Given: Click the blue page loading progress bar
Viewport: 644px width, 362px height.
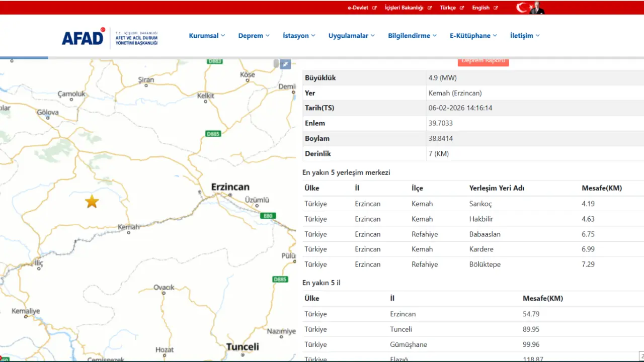Looking at the screenshot, I should (x=24, y=57).
